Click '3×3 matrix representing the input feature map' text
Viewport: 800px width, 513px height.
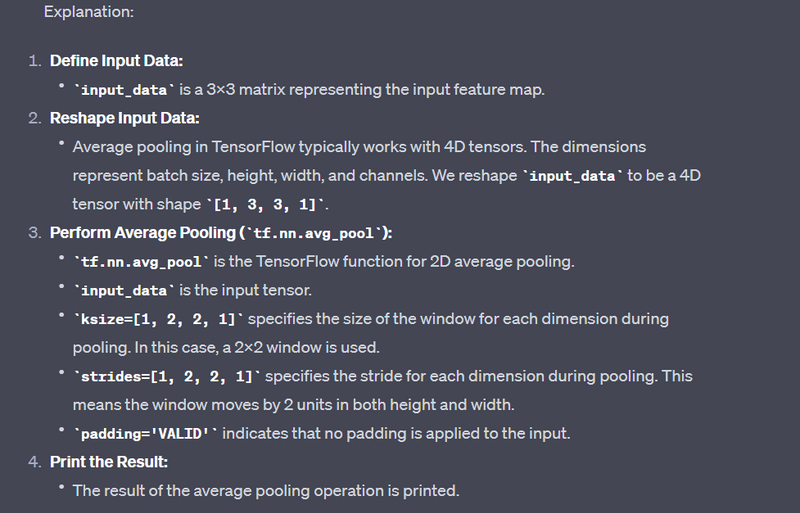point(375,89)
